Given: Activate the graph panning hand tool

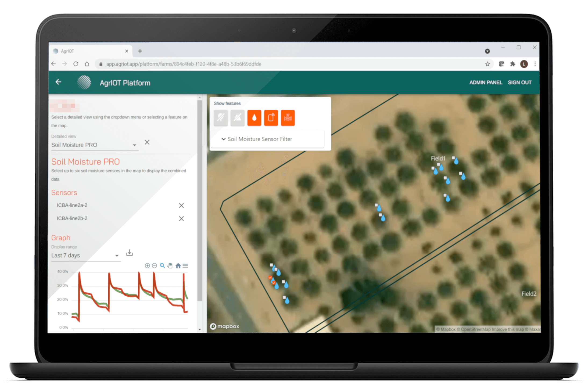Looking at the screenshot, I should (170, 266).
